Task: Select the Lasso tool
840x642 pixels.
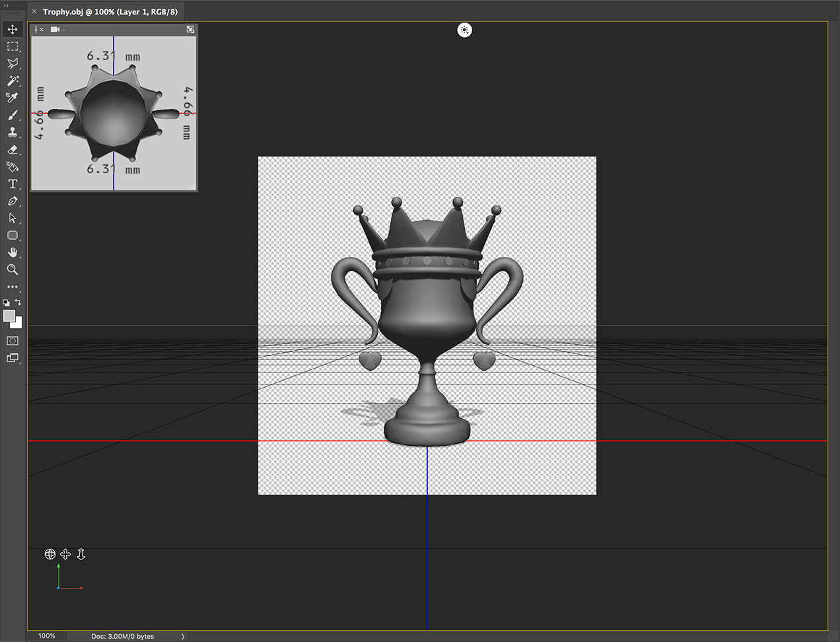Action: (x=12, y=63)
